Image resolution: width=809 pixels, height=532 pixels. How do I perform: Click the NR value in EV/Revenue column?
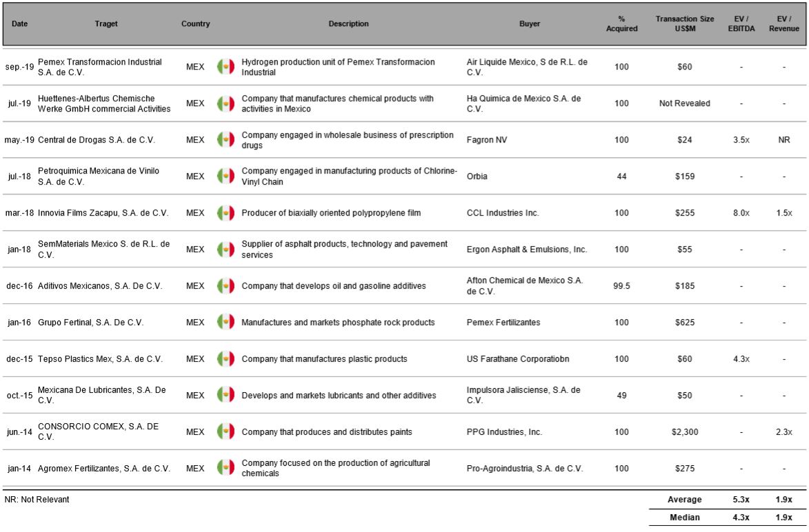click(783, 140)
